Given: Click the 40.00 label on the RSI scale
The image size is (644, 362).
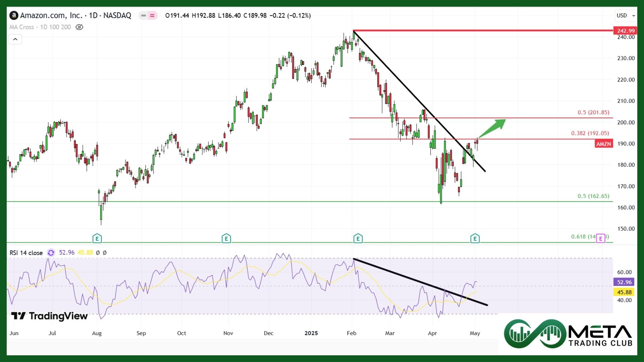Looking at the screenshot, I should pyautogui.click(x=624, y=300).
